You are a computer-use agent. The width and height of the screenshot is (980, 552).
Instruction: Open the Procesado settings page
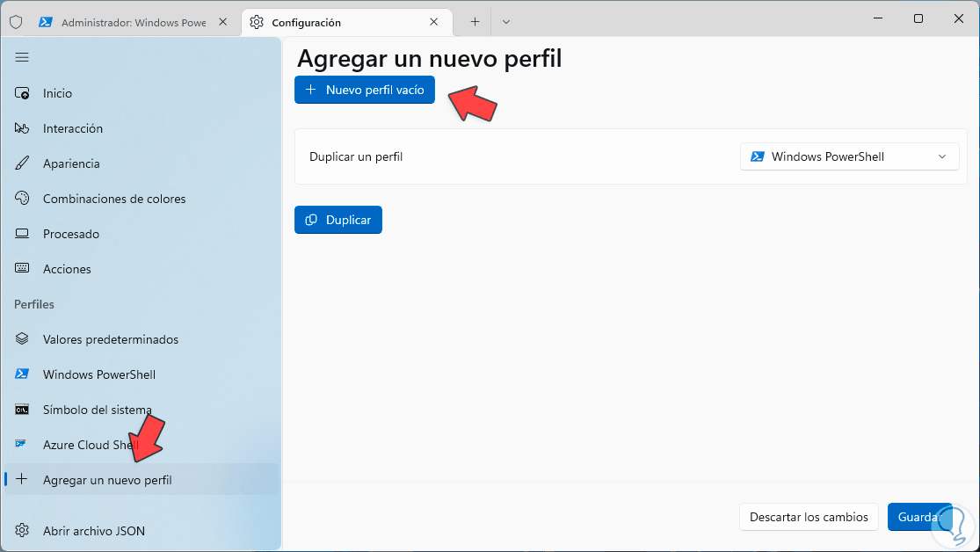tap(142, 234)
